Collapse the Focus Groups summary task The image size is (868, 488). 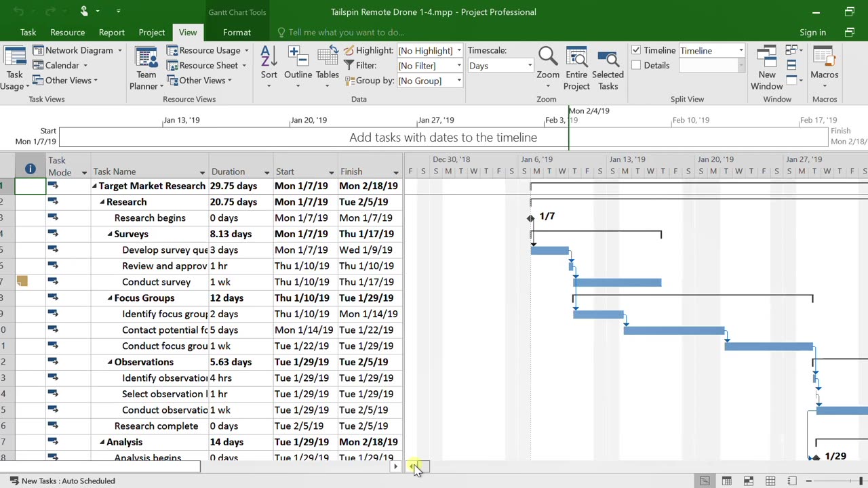click(110, 298)
